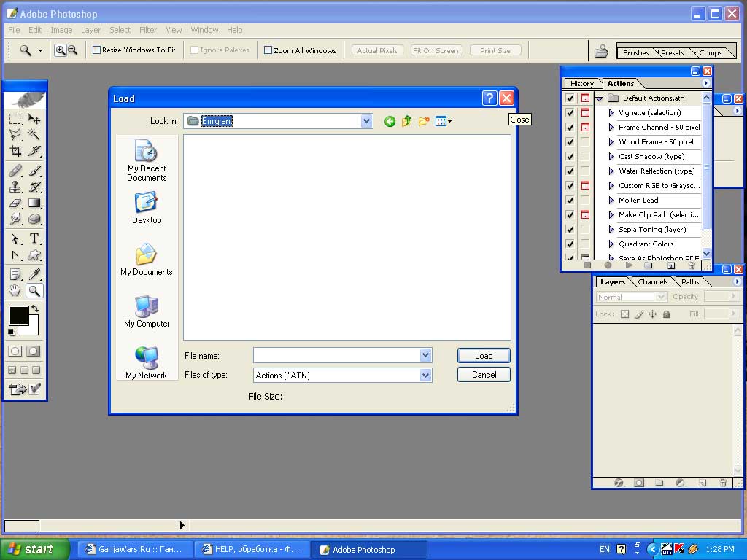Uncheck the Molten Lead action
747x560 pixels.
click(x=570, y=201)
